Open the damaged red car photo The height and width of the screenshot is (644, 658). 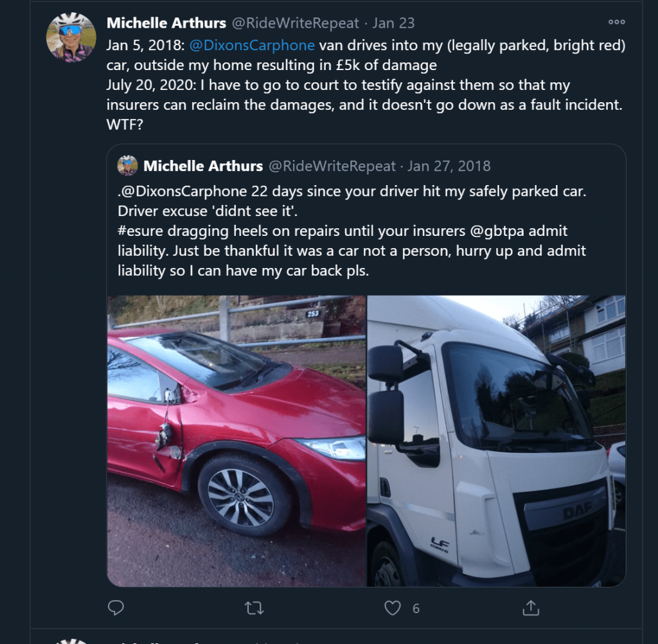pos(236,441)
